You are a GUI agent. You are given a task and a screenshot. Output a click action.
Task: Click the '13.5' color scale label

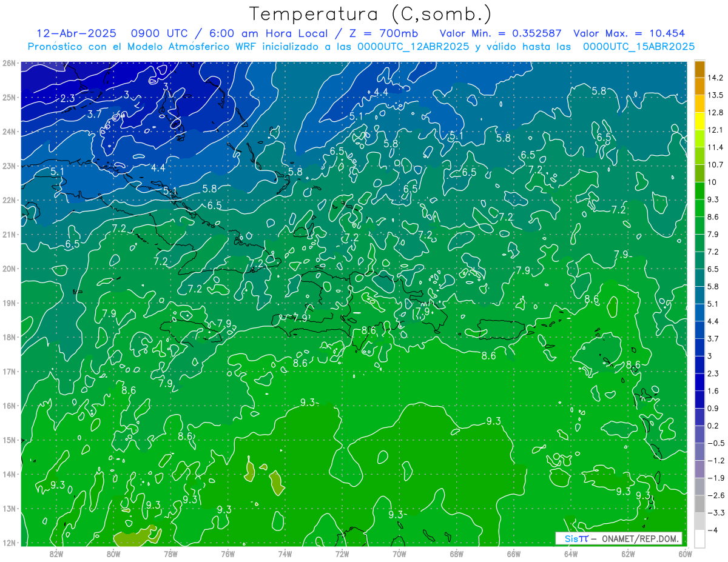pyautogui.click(x=715, y=95)
